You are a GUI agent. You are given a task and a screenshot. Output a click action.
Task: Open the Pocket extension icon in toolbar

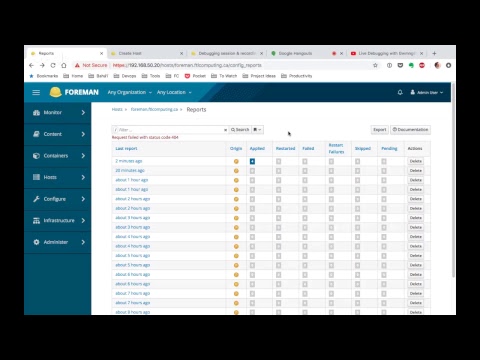(400, 65)
